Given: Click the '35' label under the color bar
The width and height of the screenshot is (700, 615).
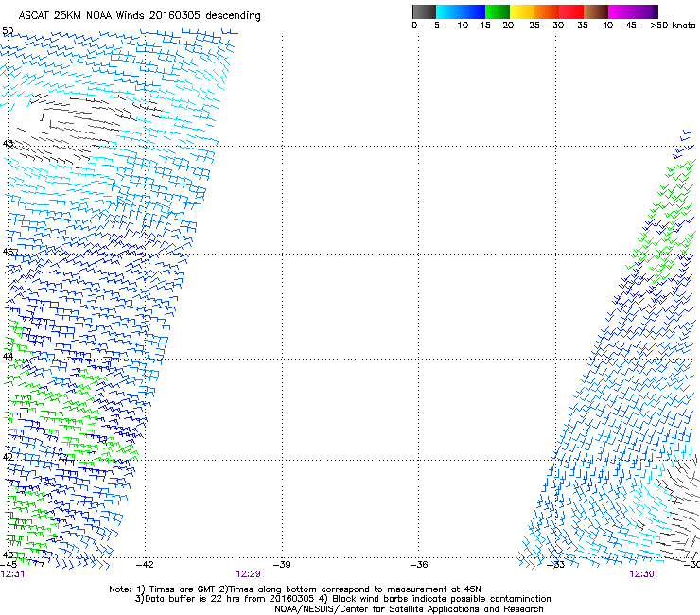Looking at the screenshot, I should (583, 26).
